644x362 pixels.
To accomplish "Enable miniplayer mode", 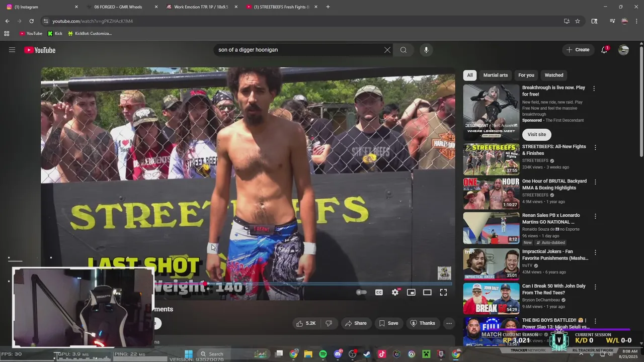I will [x=411, y=292].
